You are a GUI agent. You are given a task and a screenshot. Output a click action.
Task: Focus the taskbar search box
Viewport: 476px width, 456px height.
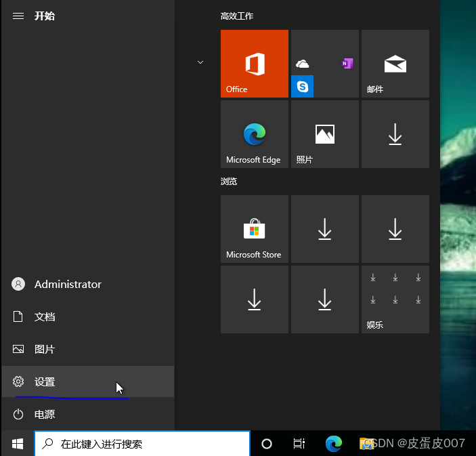coord(142,444)
